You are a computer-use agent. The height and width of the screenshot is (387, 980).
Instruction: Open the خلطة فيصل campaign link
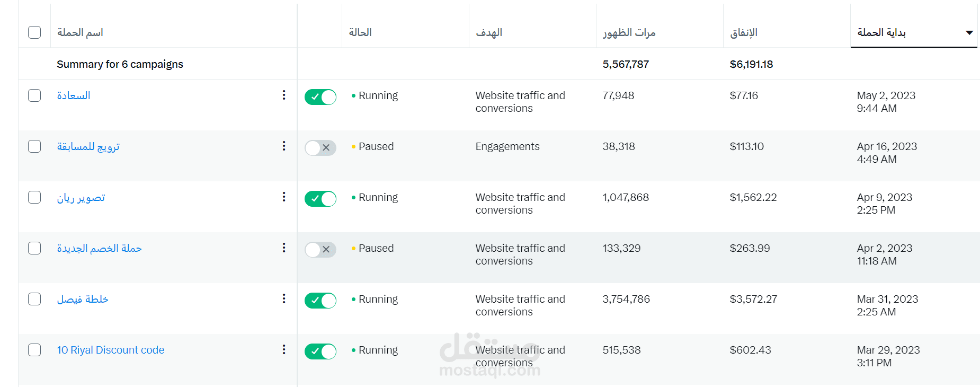[x=83, y=299]
